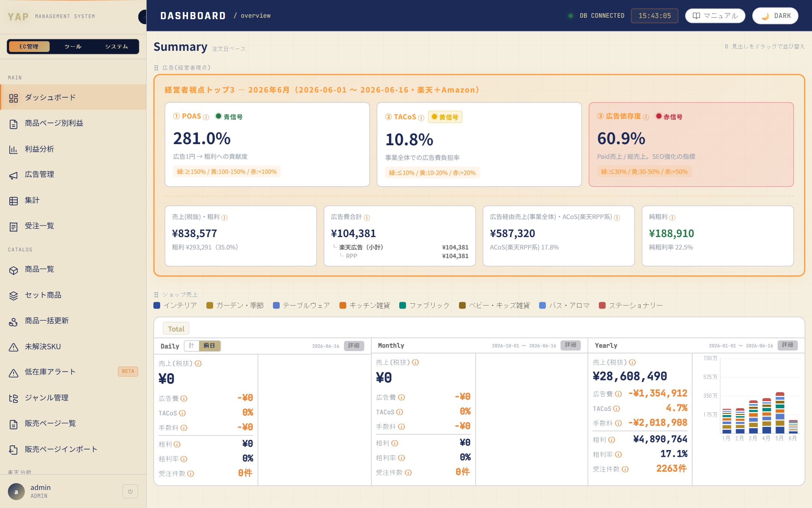Viewport: 812px width, 508px height.
Task: Click the TACoS info icon in top card
Action: click(421, 118)
